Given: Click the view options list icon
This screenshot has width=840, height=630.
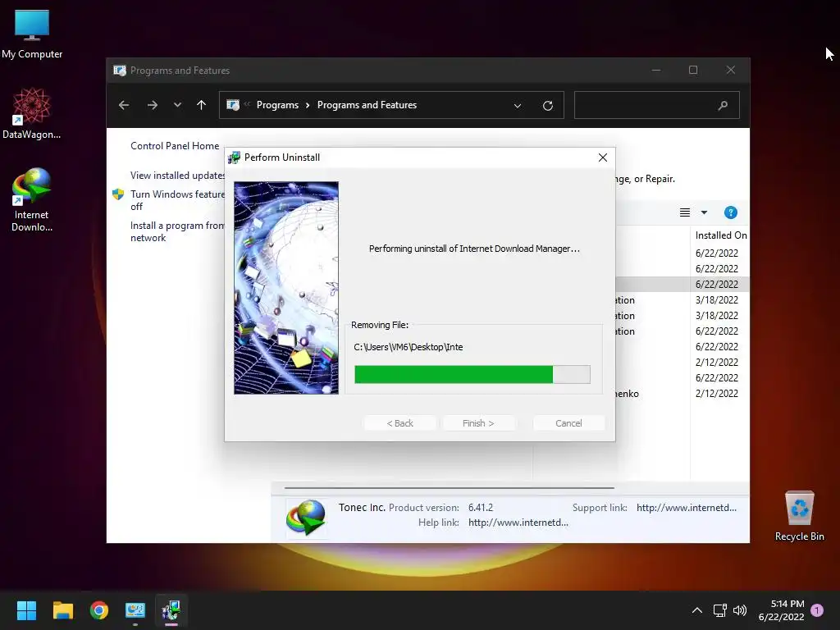Looking at the screenshot, I should (x=685, y=212).
